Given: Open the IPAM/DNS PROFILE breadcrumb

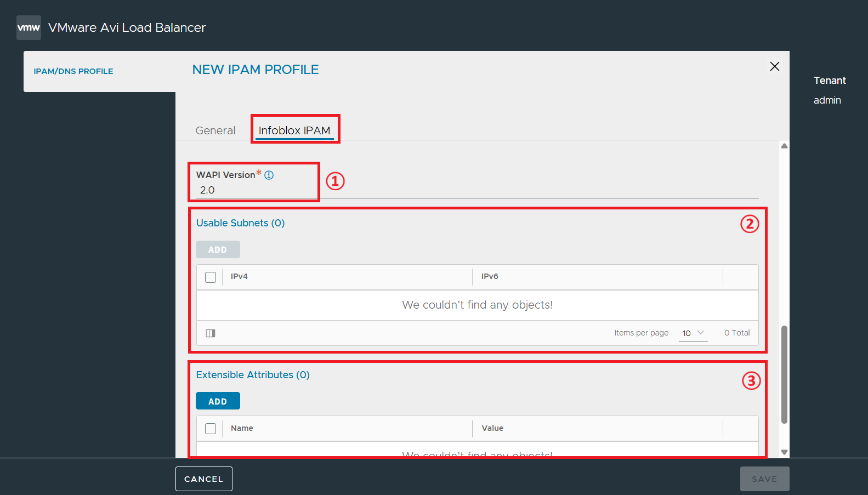Looking at the screenshot, I should coord(73,71).
